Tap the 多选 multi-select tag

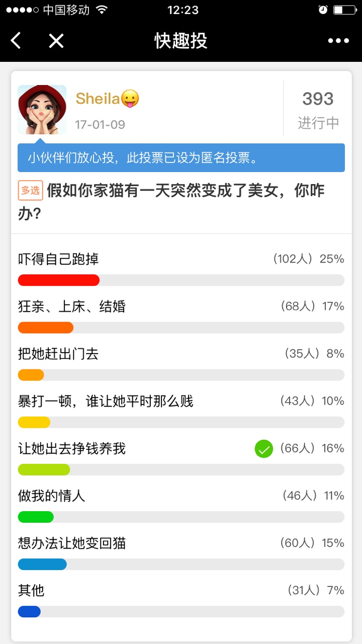click(30, 190)
